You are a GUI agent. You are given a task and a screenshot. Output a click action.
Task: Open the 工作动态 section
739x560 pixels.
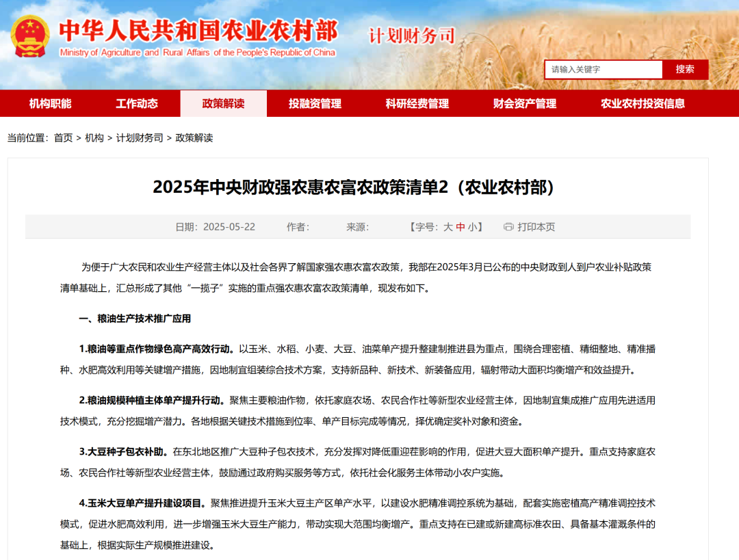coord(139,103)
